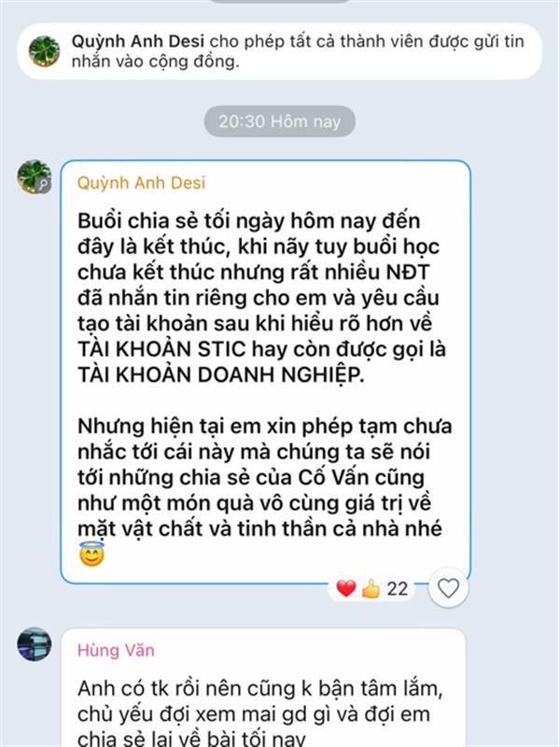This screenshot has height=747, width=560.
Task: Tap the admin key badge on avatar
Action: coord(44,185)
